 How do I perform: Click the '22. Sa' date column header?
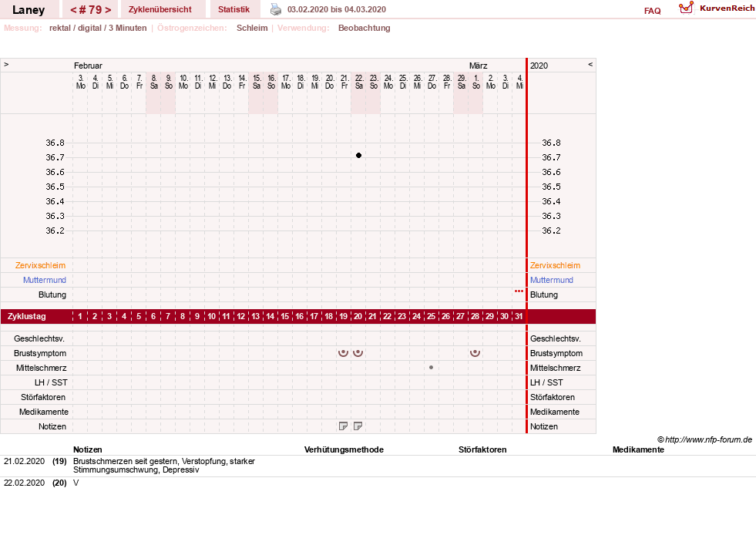358,82
